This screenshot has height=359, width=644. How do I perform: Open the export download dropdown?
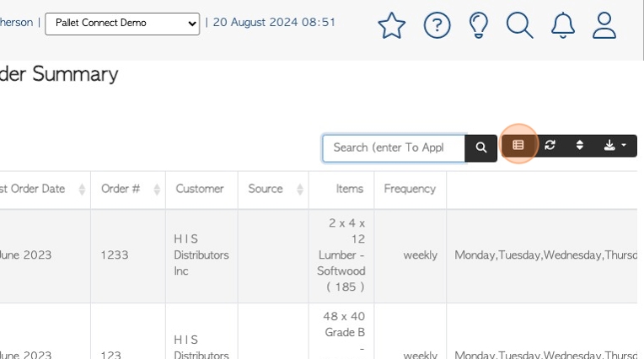point(614,145)
